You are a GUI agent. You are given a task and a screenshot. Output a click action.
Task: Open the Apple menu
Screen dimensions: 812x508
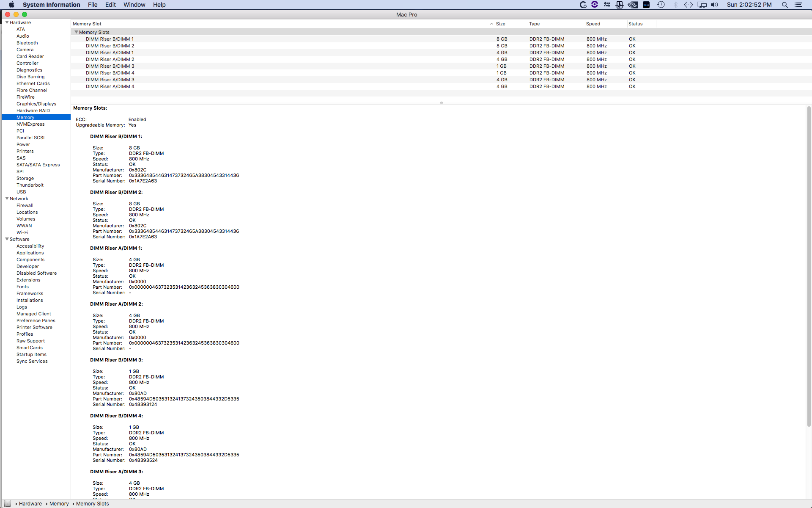(x=11, y=5)
